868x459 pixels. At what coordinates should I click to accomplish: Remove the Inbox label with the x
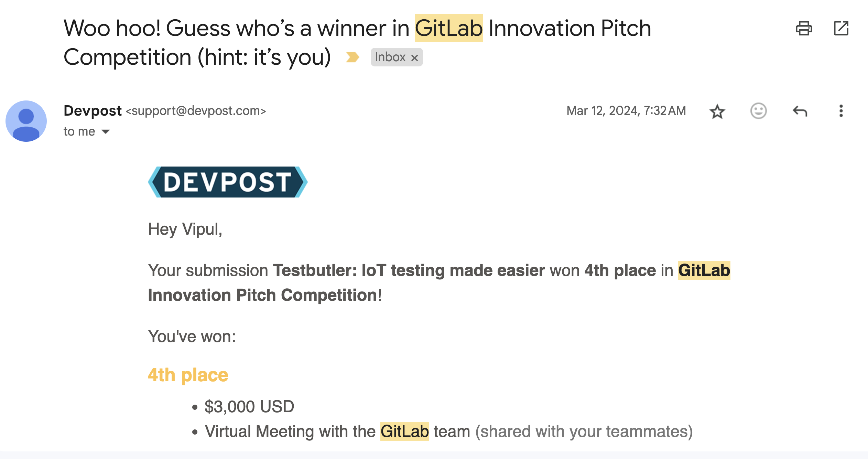(415, 58)
